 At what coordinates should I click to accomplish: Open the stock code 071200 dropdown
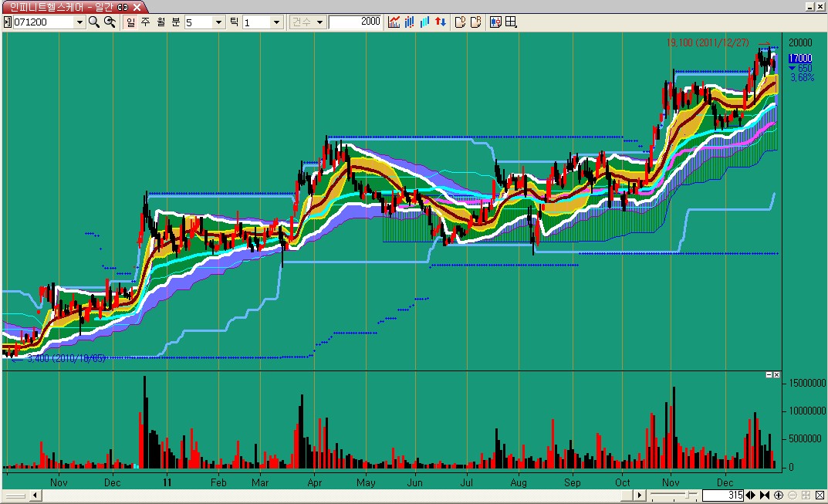(x=79, y=22)
